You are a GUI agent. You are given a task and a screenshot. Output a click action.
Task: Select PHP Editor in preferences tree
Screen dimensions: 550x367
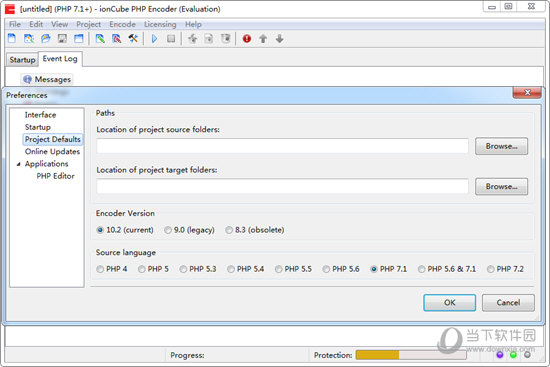pos(55,176)
